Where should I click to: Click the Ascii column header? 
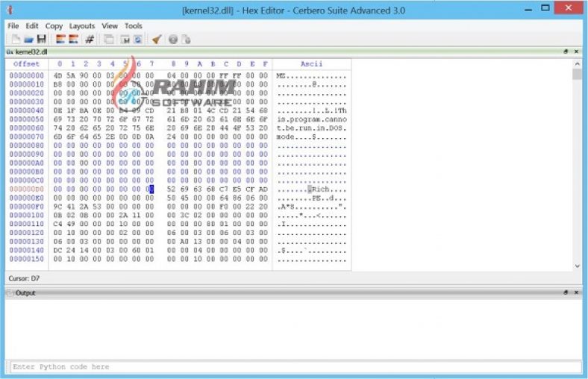(311, 63)
